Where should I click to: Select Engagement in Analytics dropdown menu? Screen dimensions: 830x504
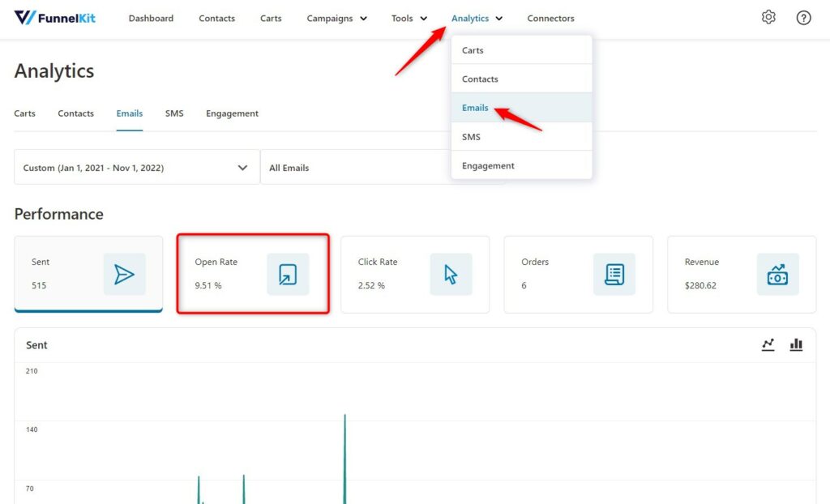pos(521,165)
